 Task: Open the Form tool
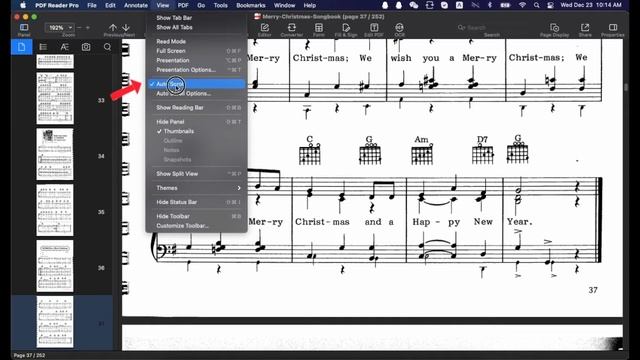[x=318, y=27]
